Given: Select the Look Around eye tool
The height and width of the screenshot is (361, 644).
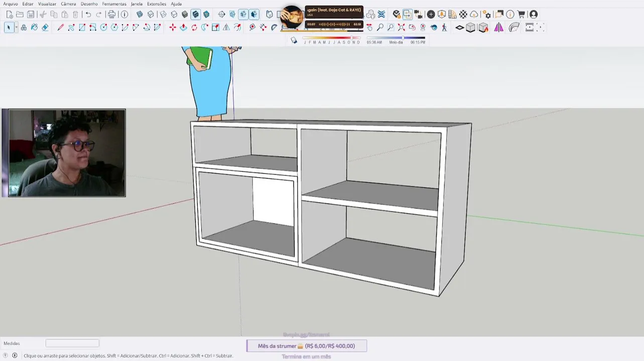Looking at the screenshot, I should coord(434,28).
